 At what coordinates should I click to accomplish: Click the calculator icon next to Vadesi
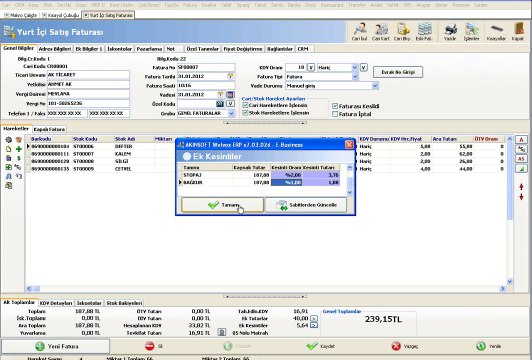click(230, 95)
